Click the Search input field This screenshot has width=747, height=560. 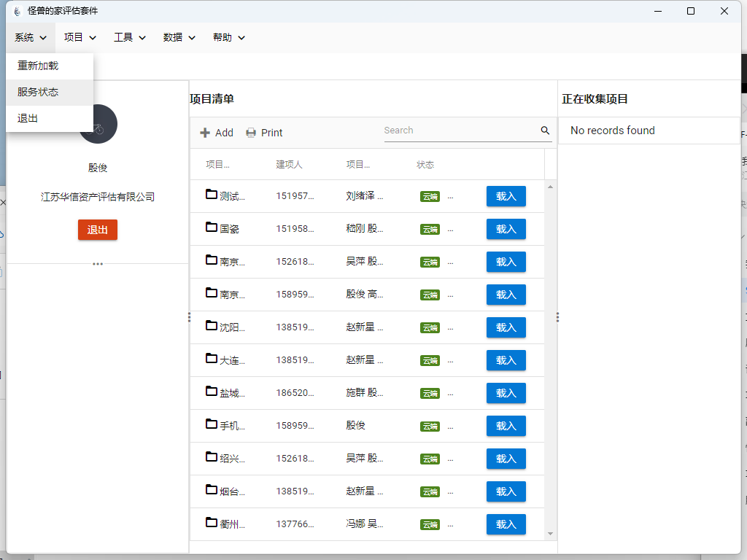[461, 131]
